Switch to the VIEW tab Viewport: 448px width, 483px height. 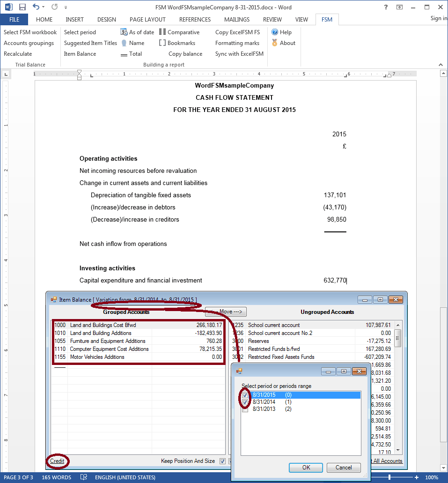(301, 19)
